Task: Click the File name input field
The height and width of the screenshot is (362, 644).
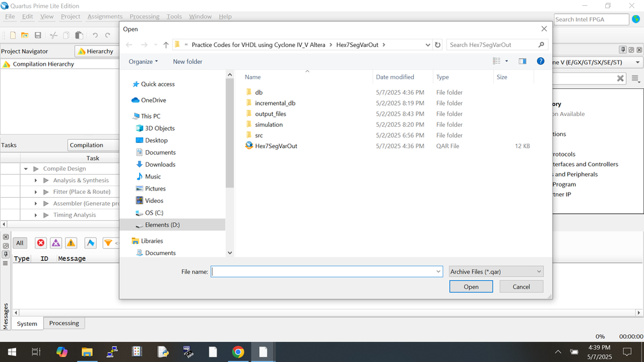Action: (x=327, y=272)
